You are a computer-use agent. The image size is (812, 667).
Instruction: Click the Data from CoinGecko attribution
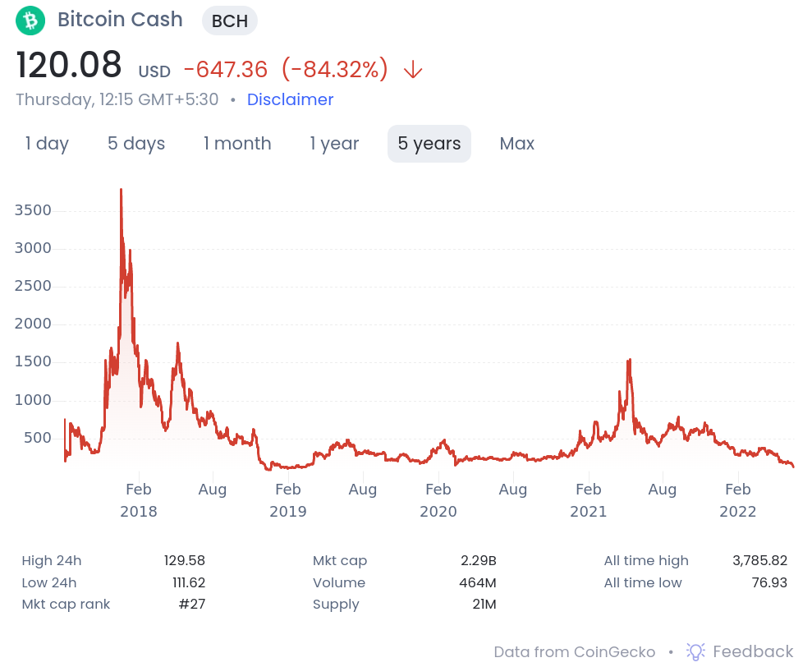[x=574, y=651]
